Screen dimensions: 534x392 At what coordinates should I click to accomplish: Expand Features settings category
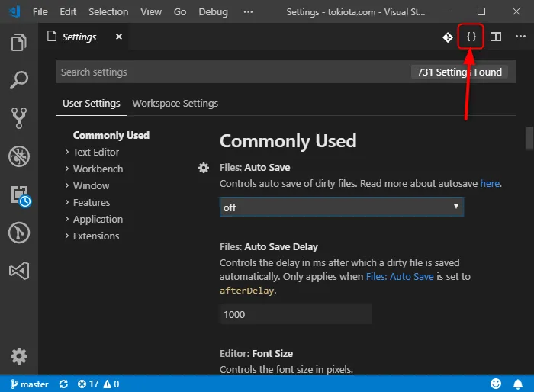click(92, 202)
